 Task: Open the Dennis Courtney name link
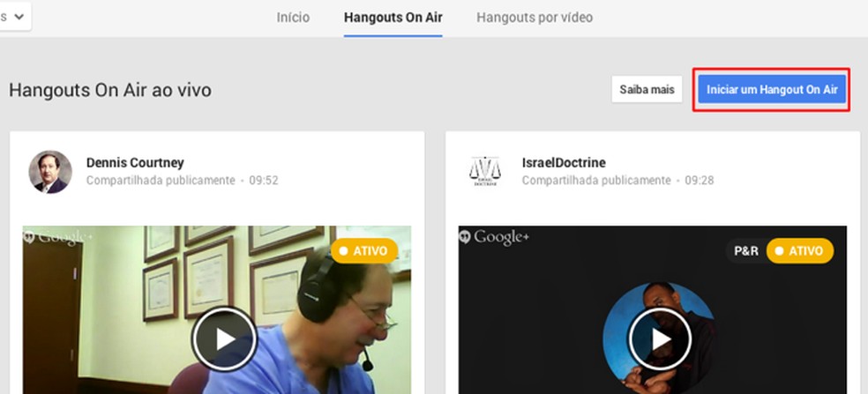pyautogui.click(x=135, y=163)
